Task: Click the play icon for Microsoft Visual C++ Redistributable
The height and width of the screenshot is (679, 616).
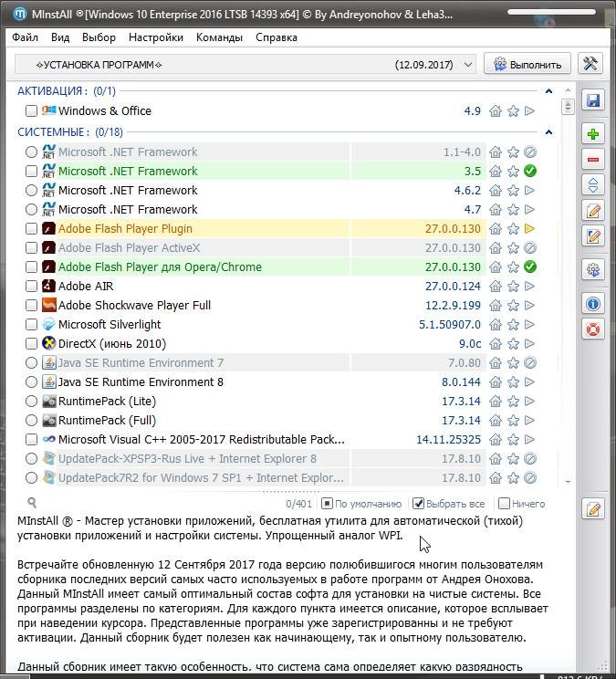Action: [x=529, y=440]
